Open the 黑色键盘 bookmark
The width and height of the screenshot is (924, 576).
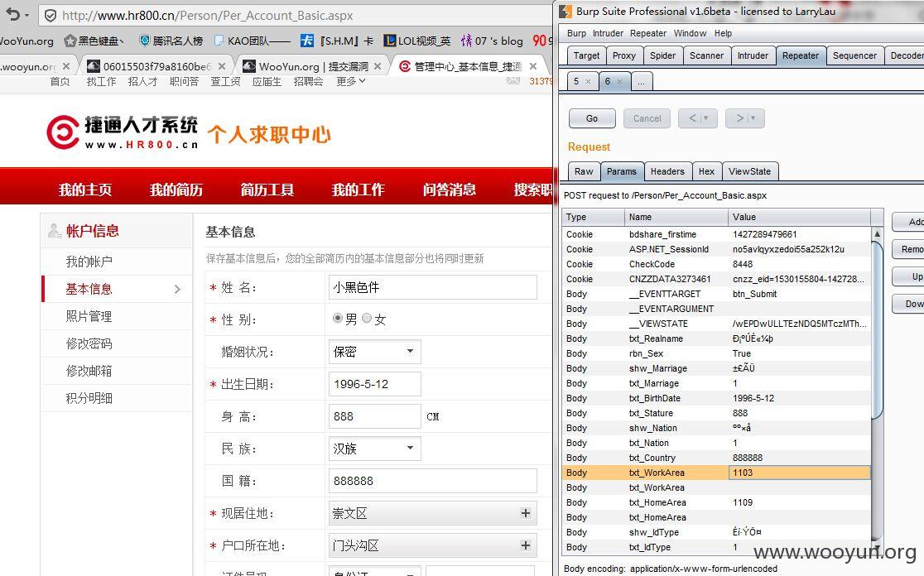pos(94,41)
